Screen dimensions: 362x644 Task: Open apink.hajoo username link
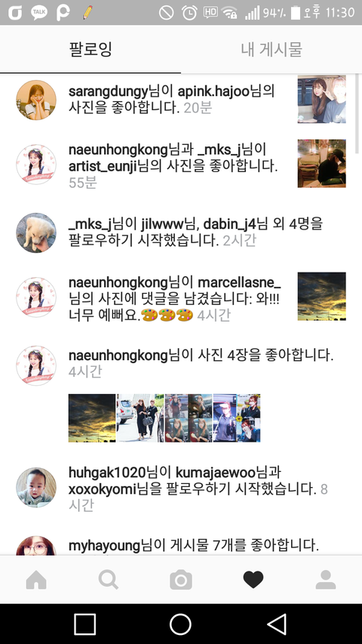pyautogui.click(x=213, y=91)
